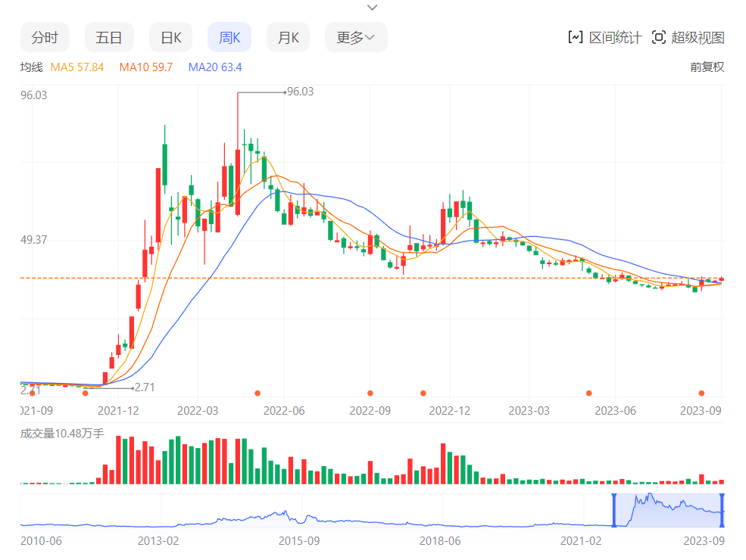Click the left range slider handle
The width and height of the screenshot is (746, 560).
[613, 510]
